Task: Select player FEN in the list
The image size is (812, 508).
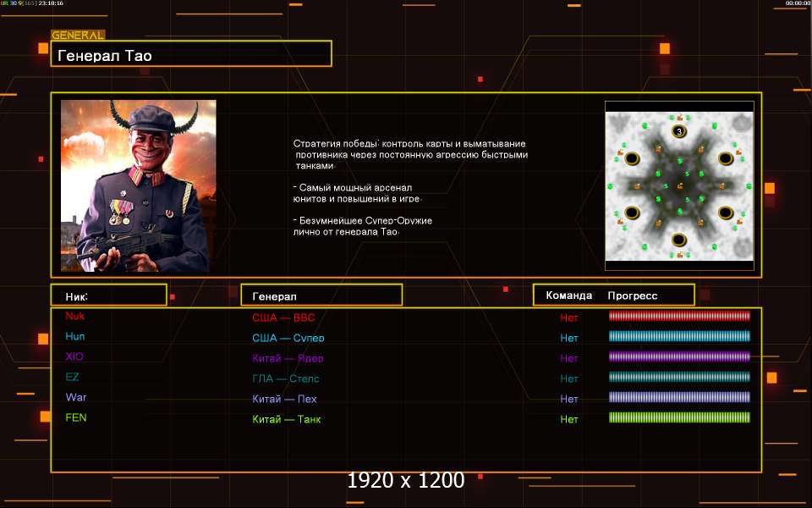Action: [76, 417]
